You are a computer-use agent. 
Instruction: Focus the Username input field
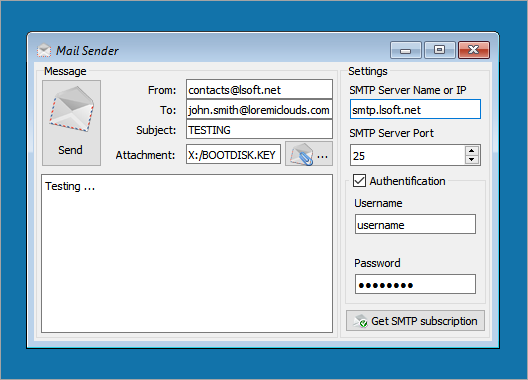[x=415, y=224]
